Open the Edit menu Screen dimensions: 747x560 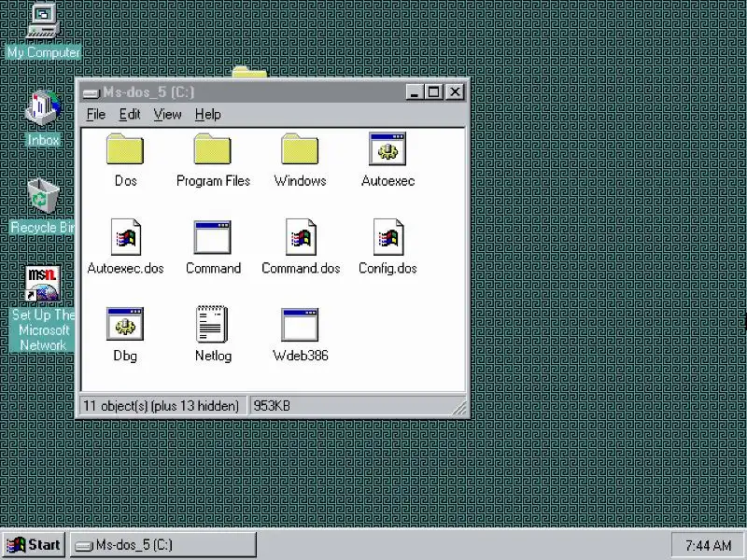(x=130, y=114)
